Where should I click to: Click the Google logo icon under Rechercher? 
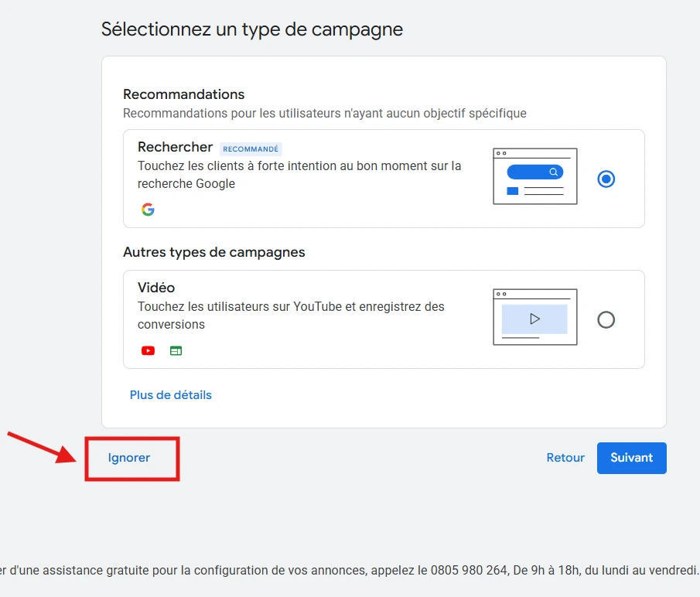(x=148, y=210)
